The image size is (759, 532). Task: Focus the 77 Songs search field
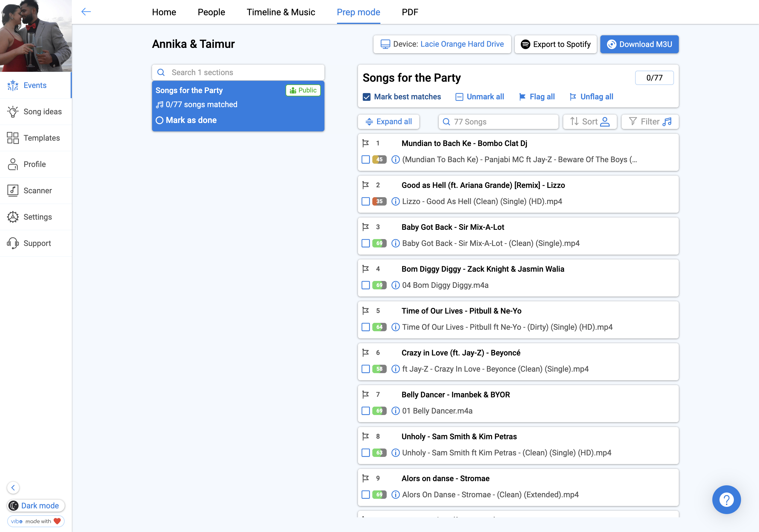coord(499,121)
